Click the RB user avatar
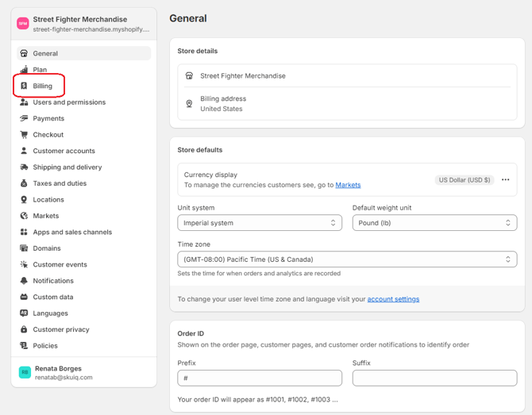532x415 pixels. 25,372
